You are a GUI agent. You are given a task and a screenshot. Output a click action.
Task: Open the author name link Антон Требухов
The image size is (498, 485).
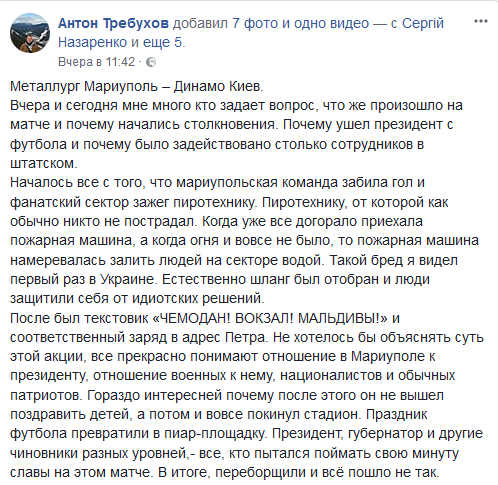pos(114,23)
